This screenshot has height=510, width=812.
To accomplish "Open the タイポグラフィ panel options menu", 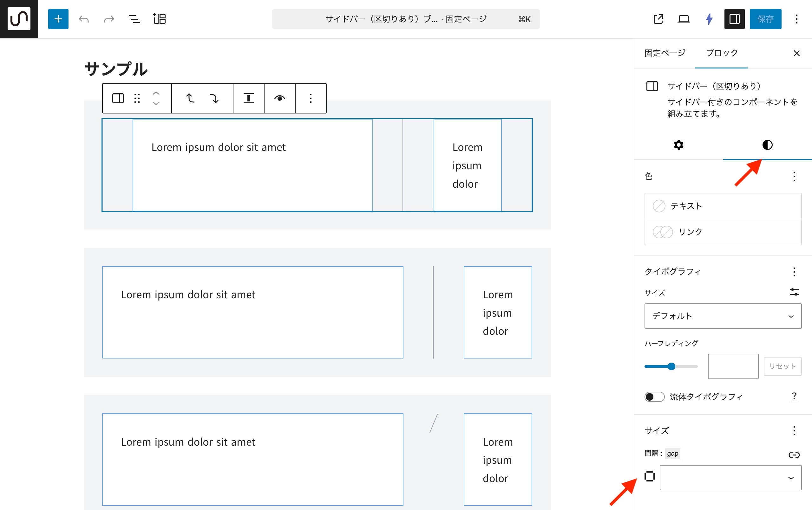I will tap(794, 272).
